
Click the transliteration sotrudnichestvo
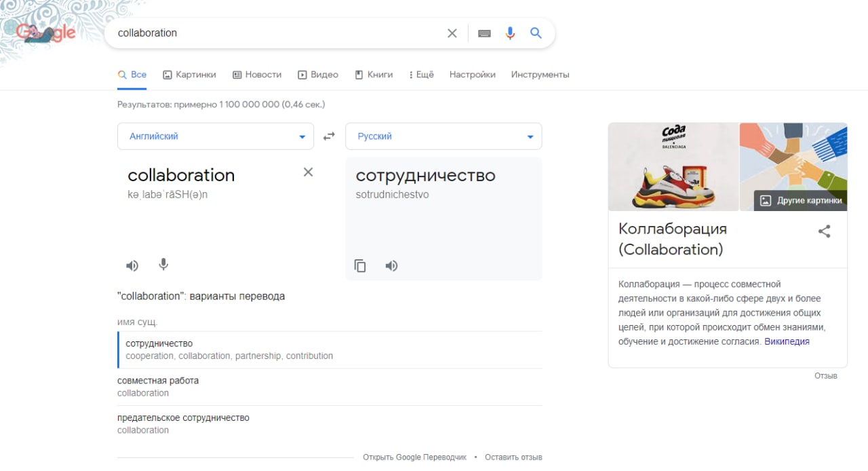coord(392,195)
